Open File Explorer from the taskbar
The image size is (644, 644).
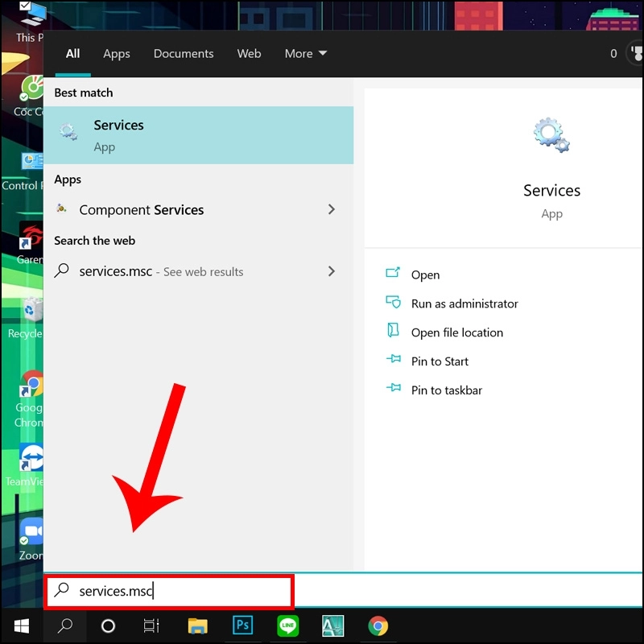click(x=197, y=625)
